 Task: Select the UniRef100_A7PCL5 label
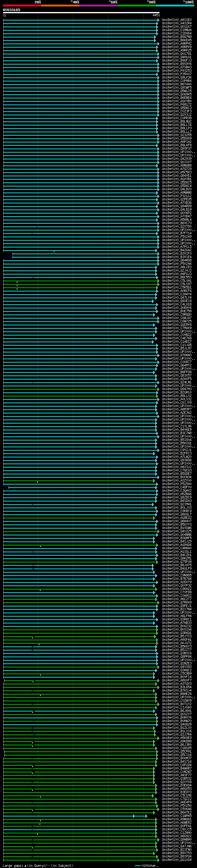click(176, 247)
